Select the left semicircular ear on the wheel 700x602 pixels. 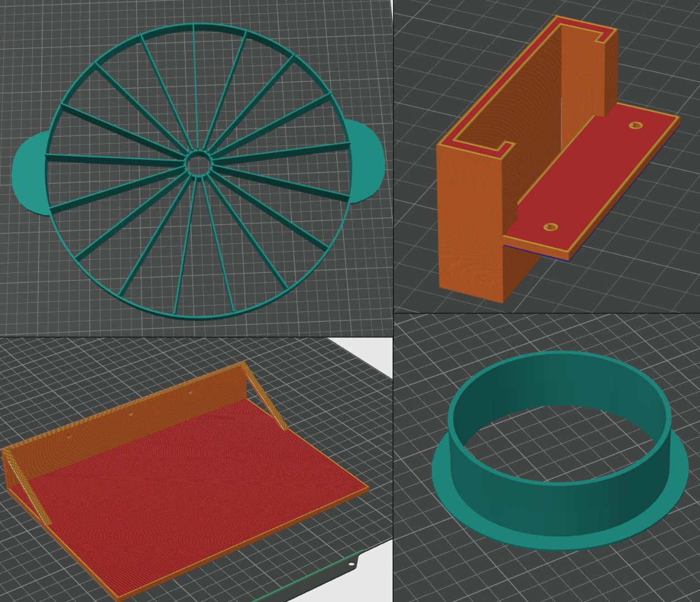coord(29,174)
